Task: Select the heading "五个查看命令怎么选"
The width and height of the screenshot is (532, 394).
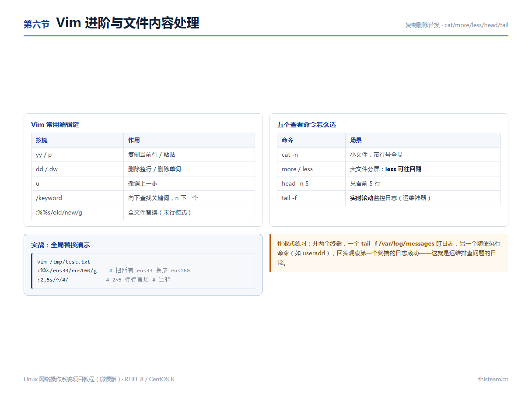Action: coord(307,125)
